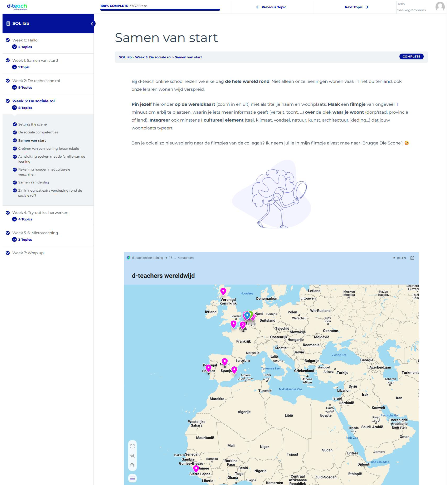This screenshot has width=448, height=487.
Task: Open the 'Setting the scene' topic
Action: pos(32,124)
